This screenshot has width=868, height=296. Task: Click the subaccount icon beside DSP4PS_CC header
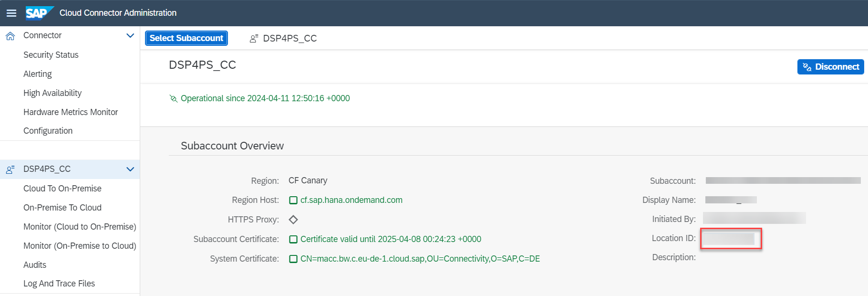click(254, 38)
